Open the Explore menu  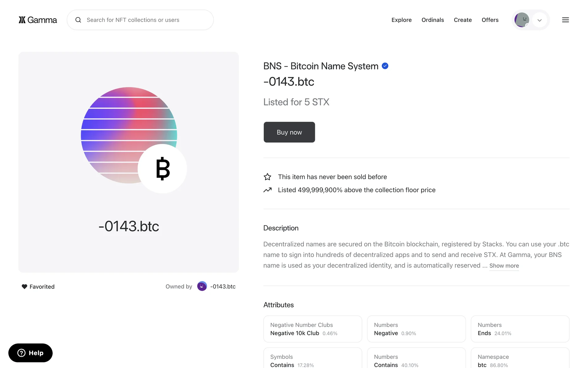tap(401, 20)
